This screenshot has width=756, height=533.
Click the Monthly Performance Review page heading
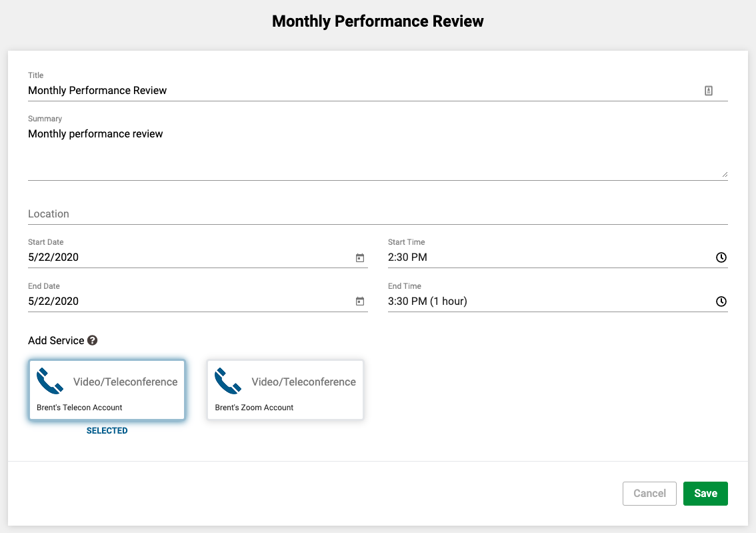(x=377, y=21)
